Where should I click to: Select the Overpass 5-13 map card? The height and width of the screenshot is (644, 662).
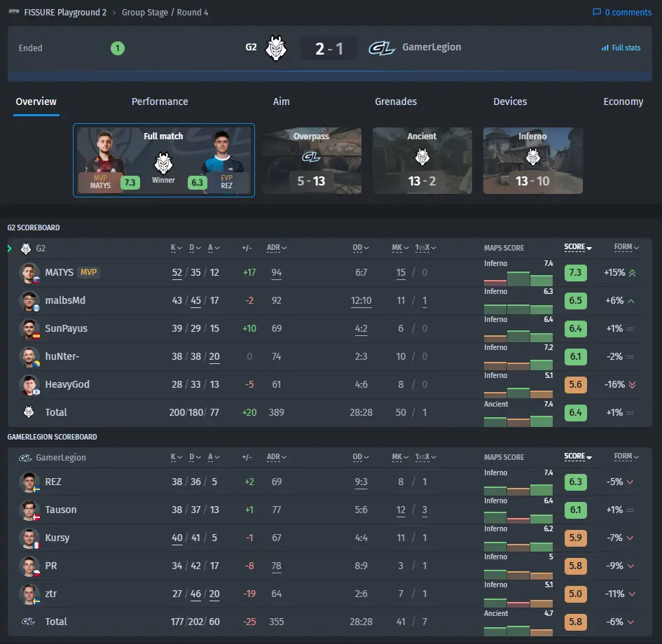coord(312,161)
